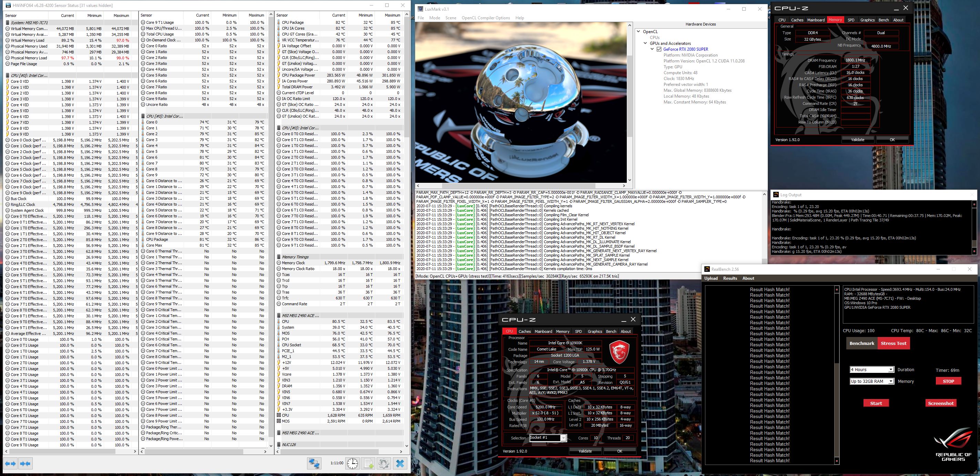Select the Ring/LLC Clock sensor row
The width and height of the screenshot is (980, 476).
70,205
